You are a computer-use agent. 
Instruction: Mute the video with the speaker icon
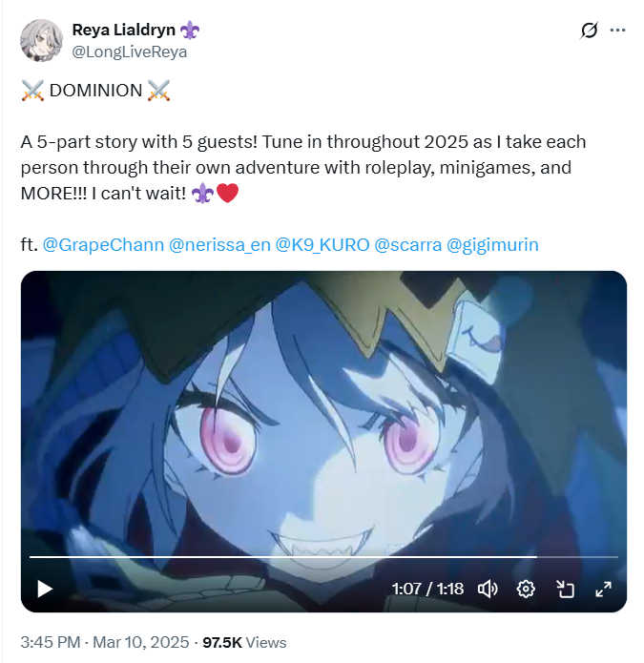(488, 589)
